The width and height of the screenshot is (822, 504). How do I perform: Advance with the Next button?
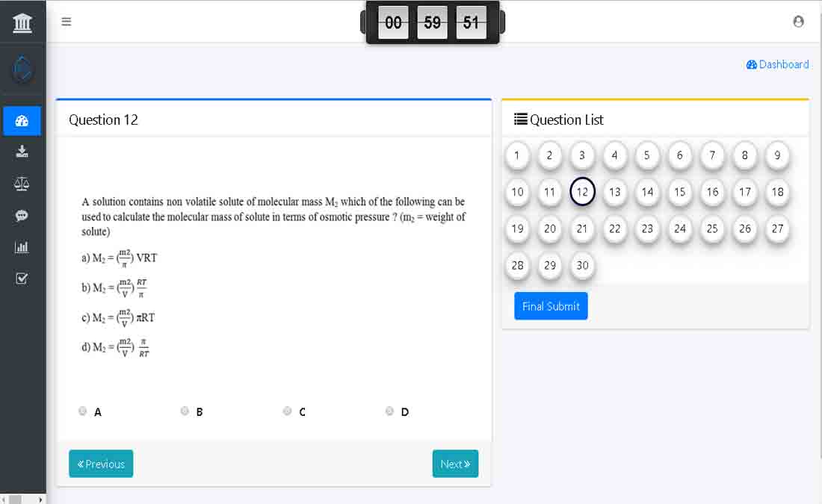[x=455, y=464]
